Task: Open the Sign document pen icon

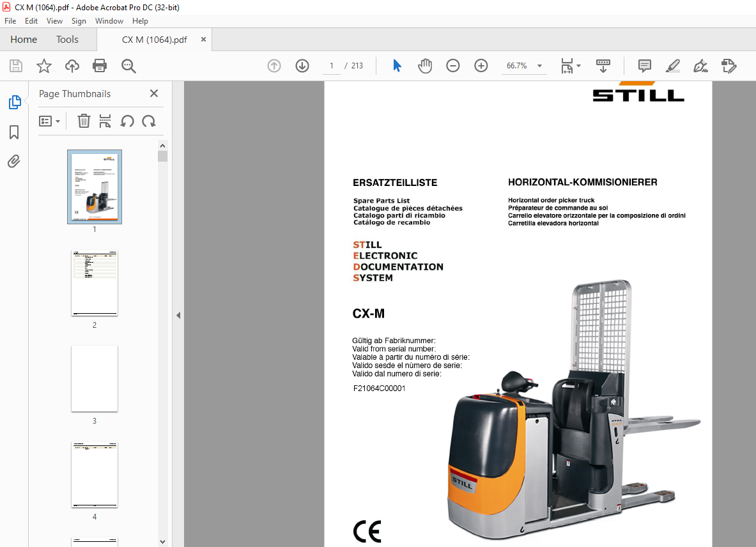Action: [x=700, y=66]
